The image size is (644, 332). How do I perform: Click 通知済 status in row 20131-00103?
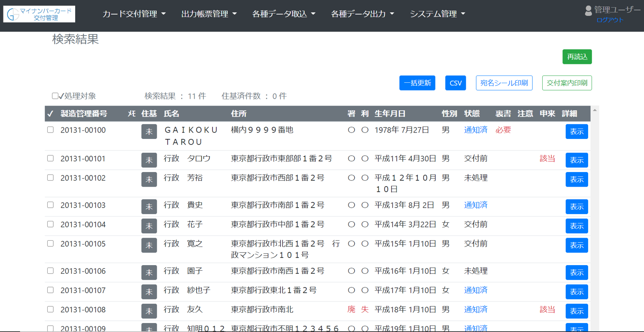[476, 205]
